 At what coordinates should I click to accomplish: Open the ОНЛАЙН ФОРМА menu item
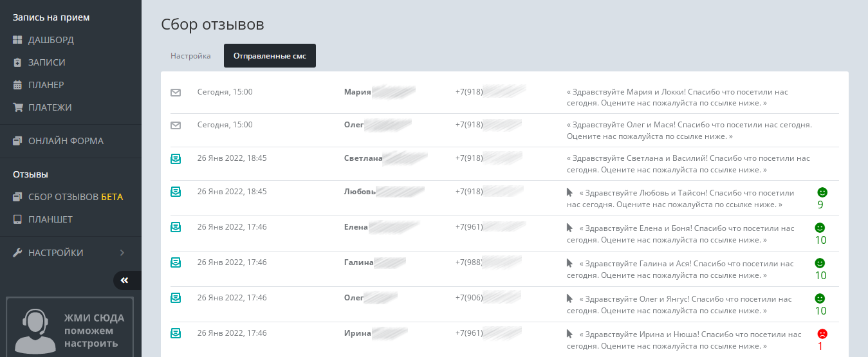pyautogui.click(x=66, y=141)
